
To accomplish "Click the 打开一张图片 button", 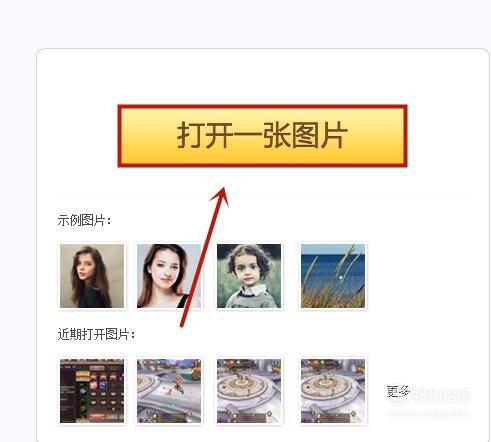I will coord(262,136).
